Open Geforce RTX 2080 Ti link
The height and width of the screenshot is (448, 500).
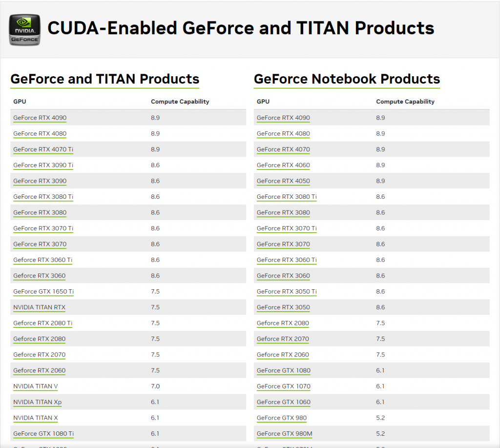coord(43,323)
